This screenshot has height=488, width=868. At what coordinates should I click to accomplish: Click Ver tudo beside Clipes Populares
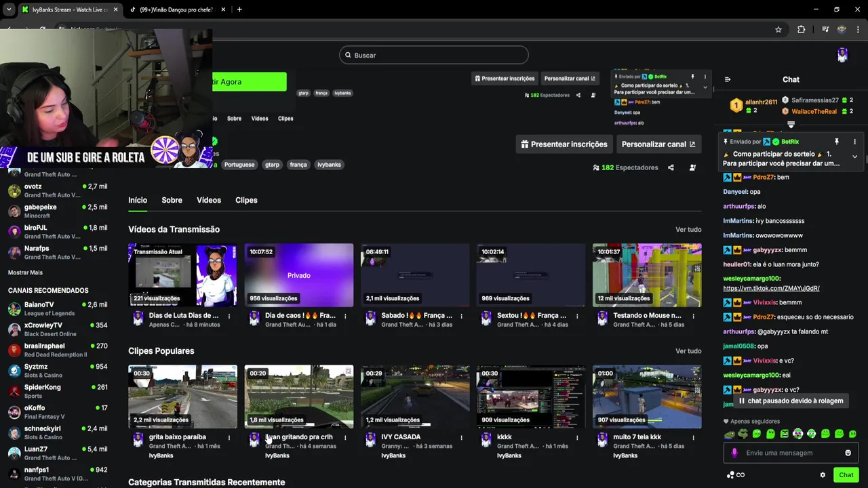tap(688, 351)
